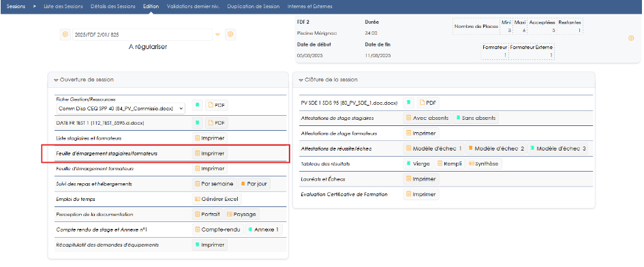Click Rempli for Tableau des résultats

pos(449,163)
